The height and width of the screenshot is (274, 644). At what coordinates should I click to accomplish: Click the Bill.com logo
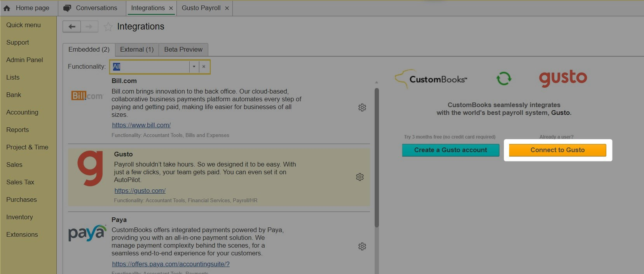coord(87,95)
